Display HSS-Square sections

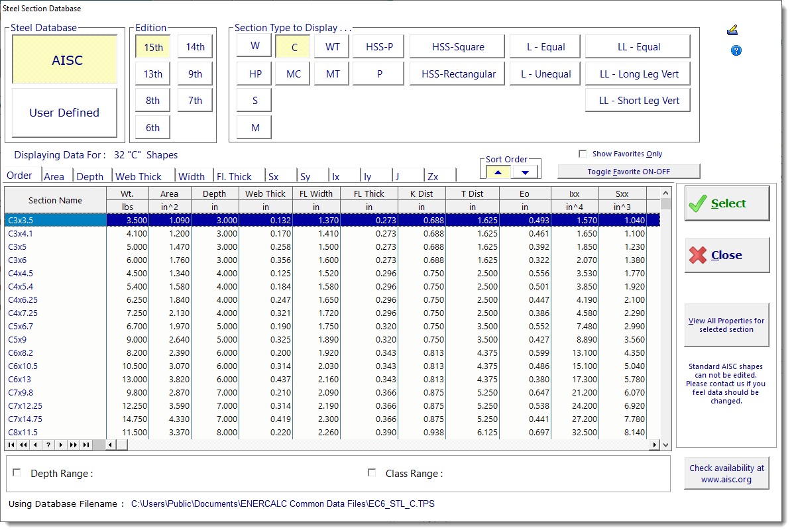click(457, 47)
